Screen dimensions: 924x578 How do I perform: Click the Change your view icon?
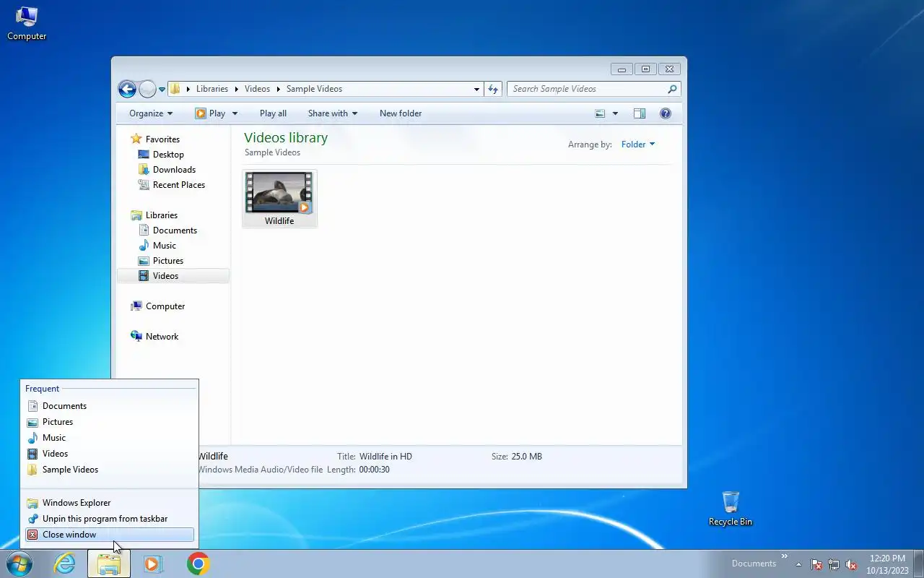tap(600, 113)
